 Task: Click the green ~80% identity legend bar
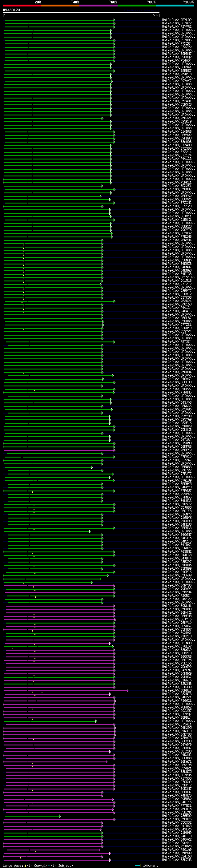137,6
